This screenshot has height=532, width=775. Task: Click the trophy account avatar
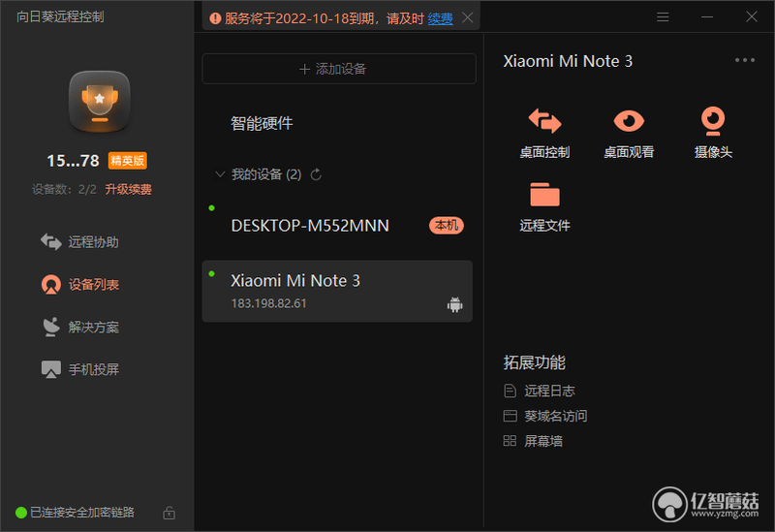pos(100,102)
